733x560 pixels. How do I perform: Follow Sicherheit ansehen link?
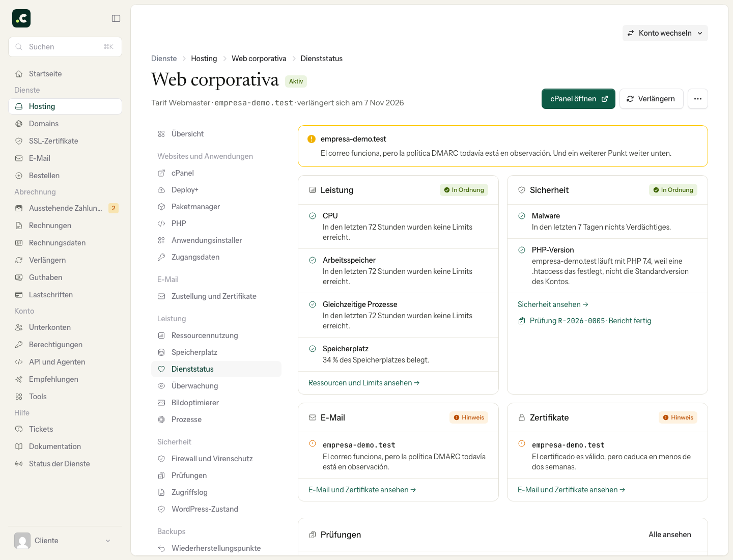point(553,304)
